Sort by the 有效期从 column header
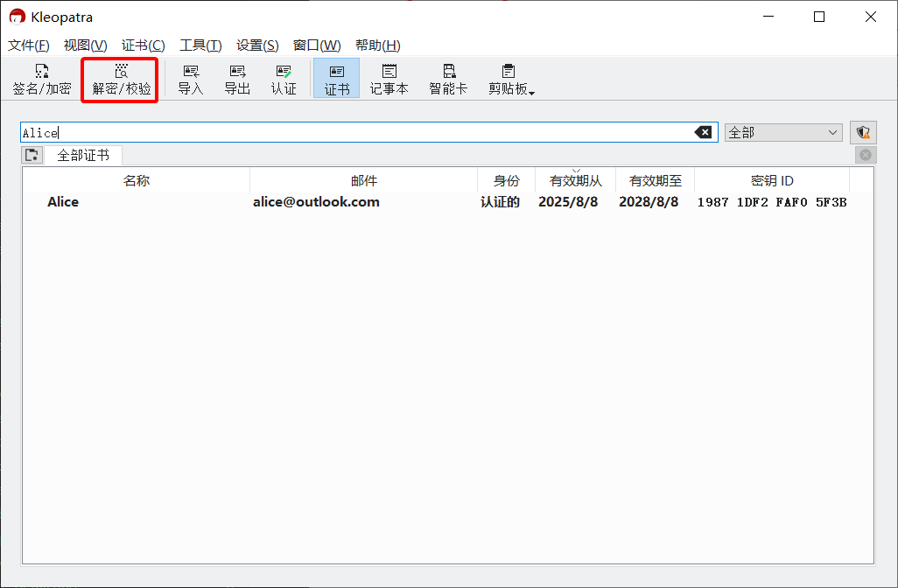This screenshot has width=898, height=588. pyautogui.click(x=575, y=181)
